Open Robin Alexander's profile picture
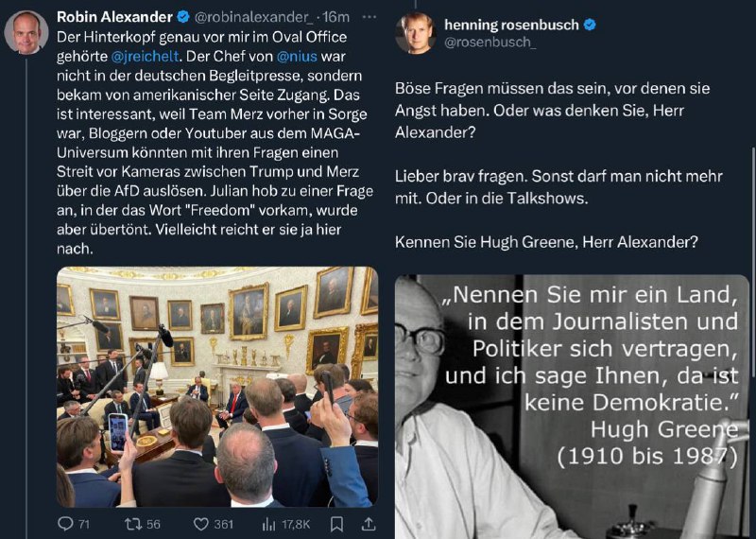The height and width of the screenshot is (539, 756). (x=26, y=32)
